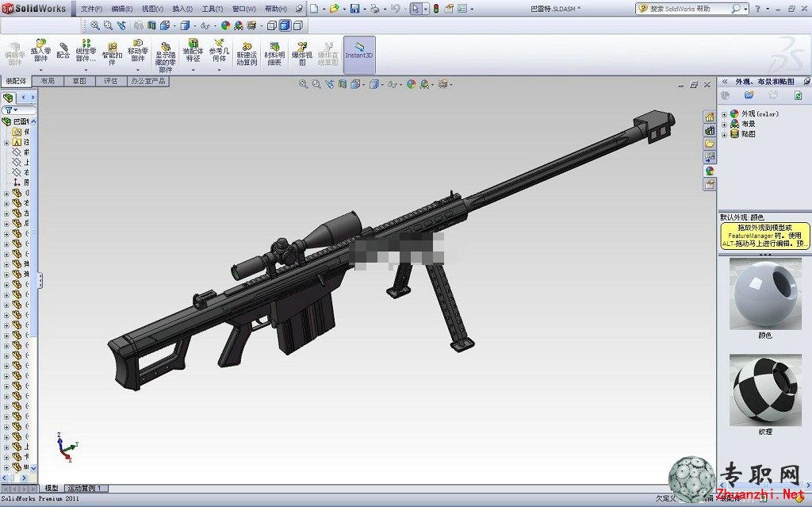
Task: Create New Motion Study (新建运动算例)
Action: pos(247,55)
